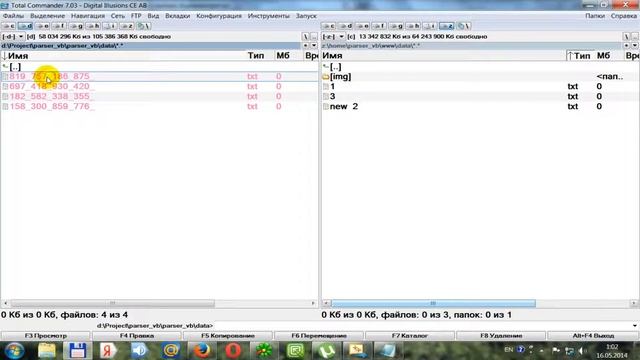
Task: Expand command line history dropdown
Action: [x=635, y=326]
